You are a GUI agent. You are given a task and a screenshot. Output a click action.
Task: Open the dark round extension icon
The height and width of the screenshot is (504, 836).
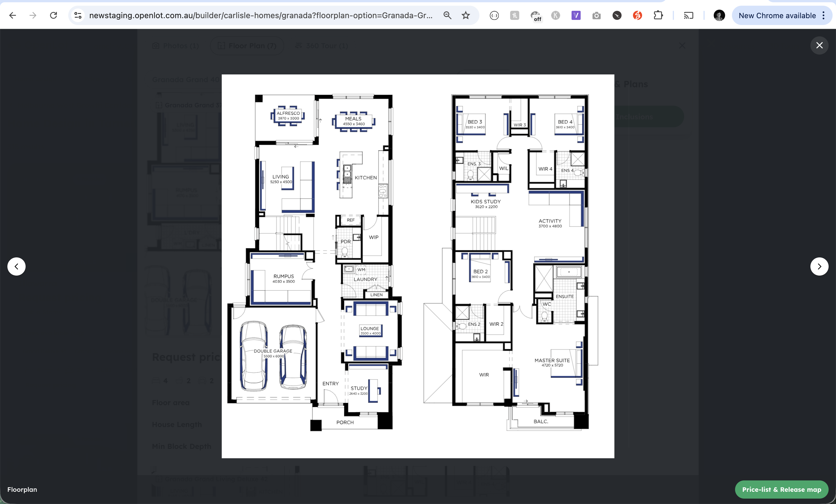click(617, 15)
